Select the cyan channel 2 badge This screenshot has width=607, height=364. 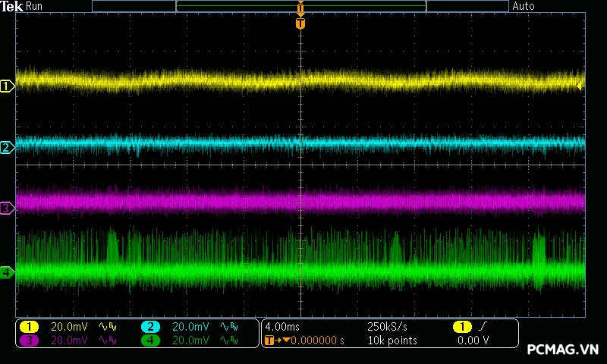(150, 327)
